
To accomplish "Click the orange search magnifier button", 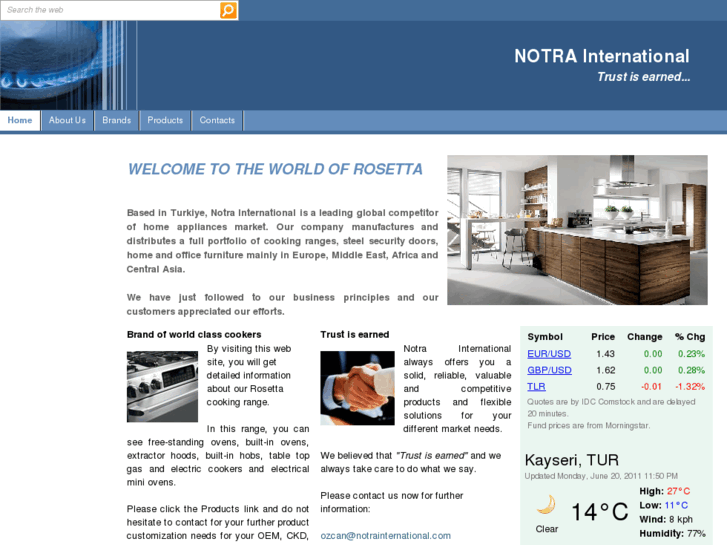I will 228,10.
